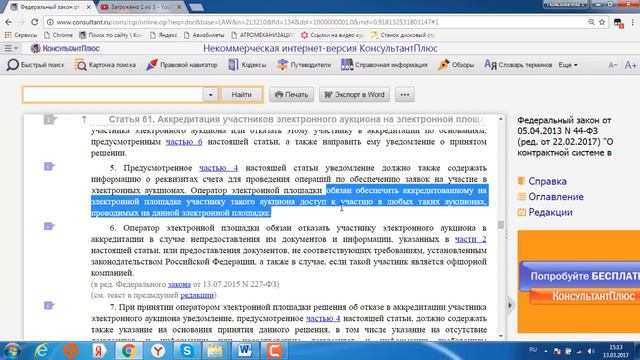Click the КонсультантПлюс logo

(66, 48)
